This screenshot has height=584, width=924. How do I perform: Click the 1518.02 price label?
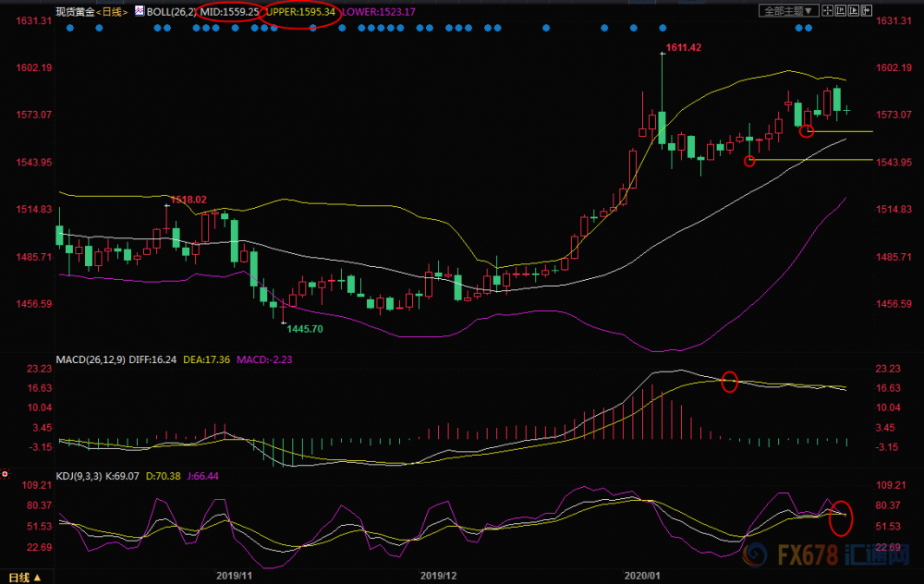click(x=188, y=200)
